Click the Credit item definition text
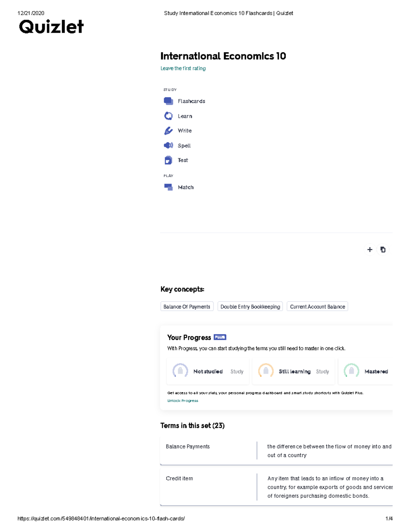Image resolution: width=411 pixels, height=532 pixels. point(330,487)
